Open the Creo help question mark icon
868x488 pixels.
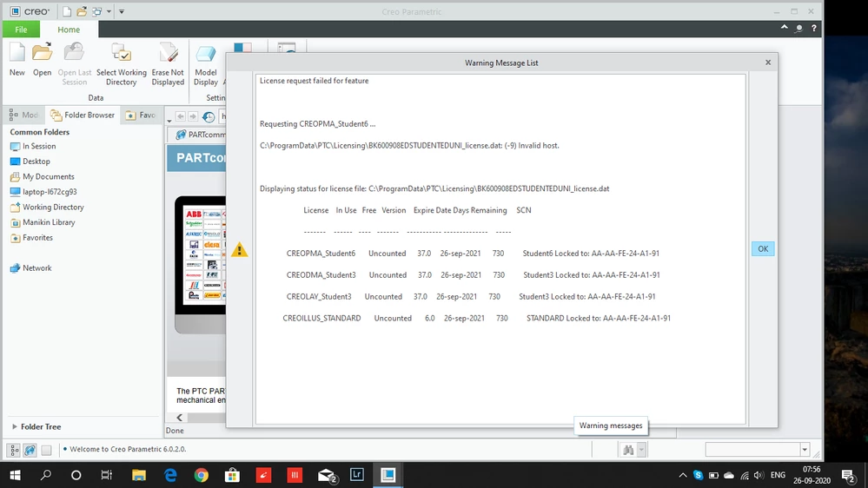814,28
